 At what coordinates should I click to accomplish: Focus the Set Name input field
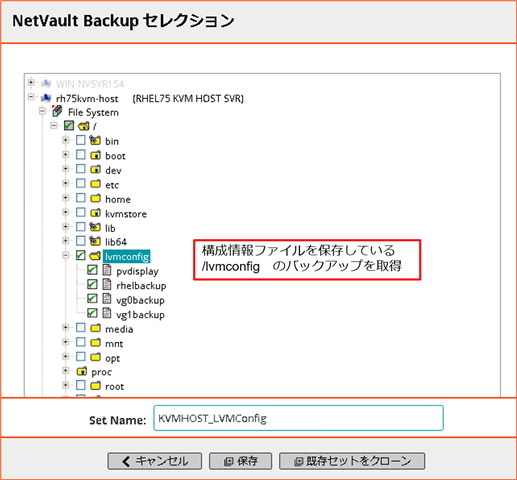point(298,418)
